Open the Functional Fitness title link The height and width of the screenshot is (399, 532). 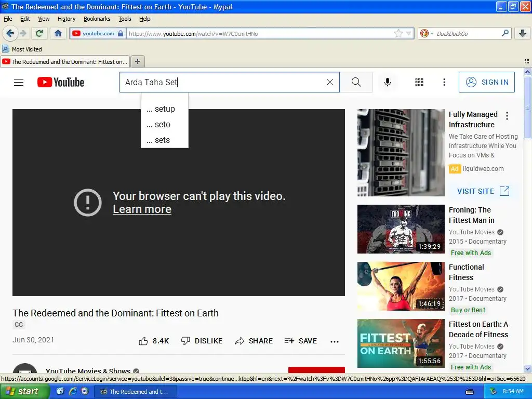pyautogui.click(x=466, y=272)
